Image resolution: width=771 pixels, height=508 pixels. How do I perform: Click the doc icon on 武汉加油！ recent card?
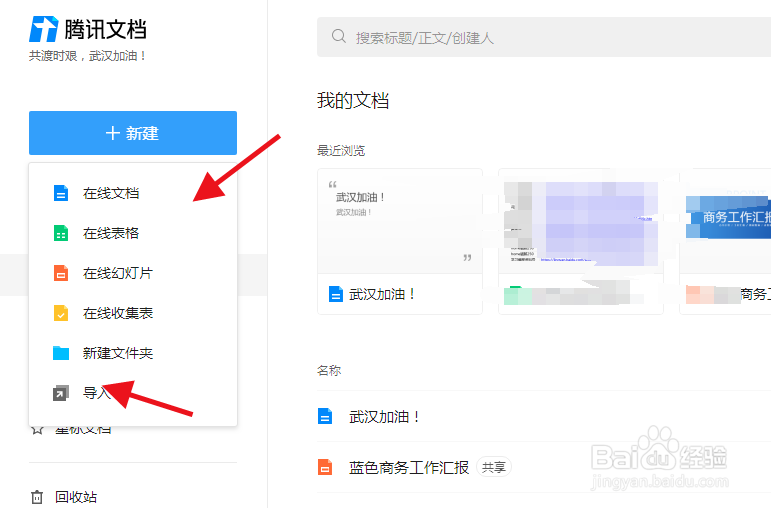[335, 294]
